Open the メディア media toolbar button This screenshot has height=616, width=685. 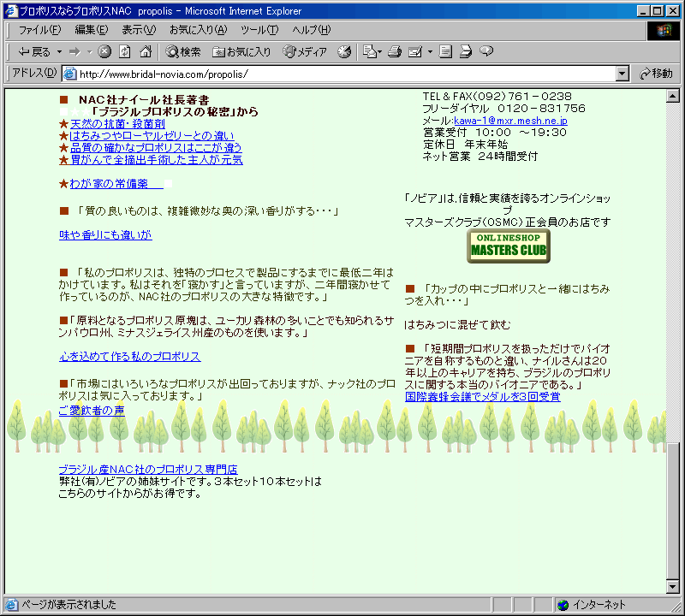pos(305,51)
